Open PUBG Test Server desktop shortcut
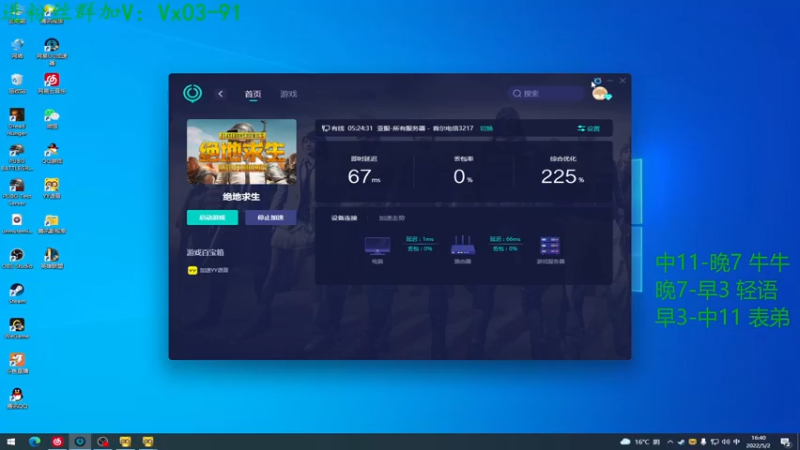Image resolution: width=800 pixels, height=450 pixels. tap(17, 192)
